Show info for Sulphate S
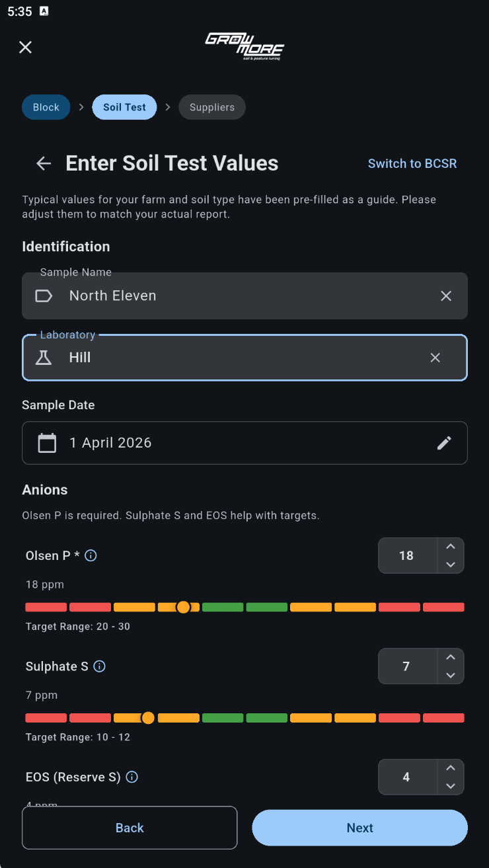489x868 pixels. click(x=100, y=666)
